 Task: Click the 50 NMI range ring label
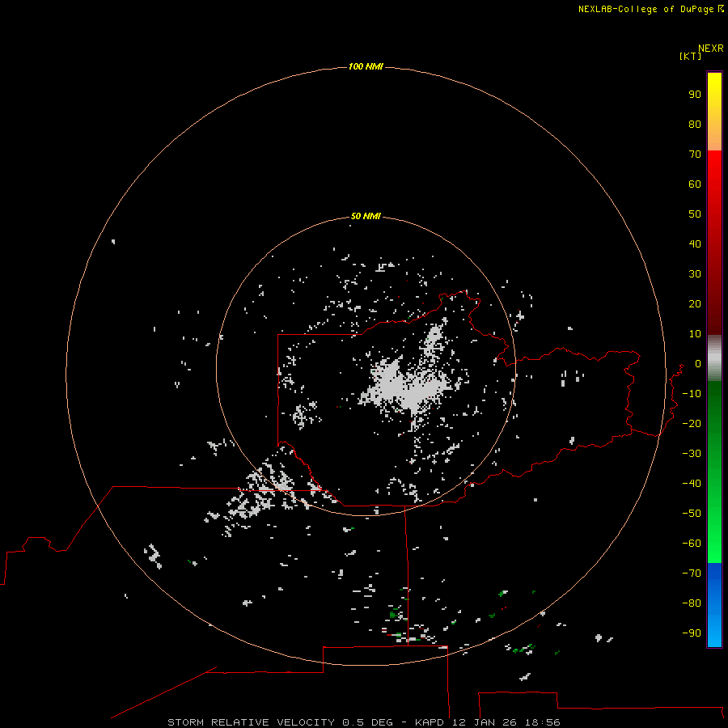coord(366,216)
